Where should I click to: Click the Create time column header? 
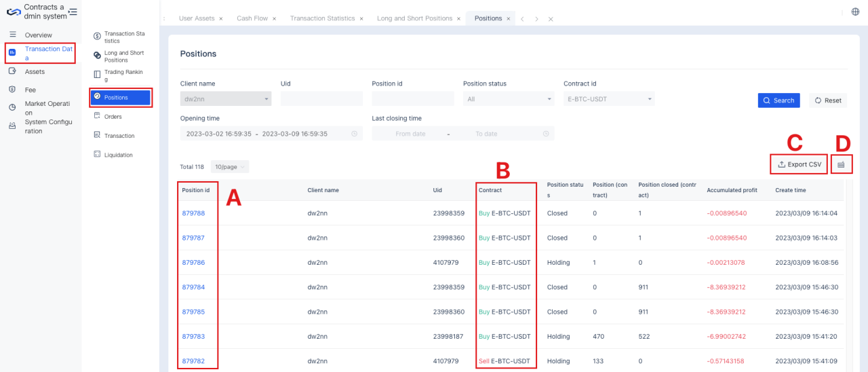coord(791,190)
